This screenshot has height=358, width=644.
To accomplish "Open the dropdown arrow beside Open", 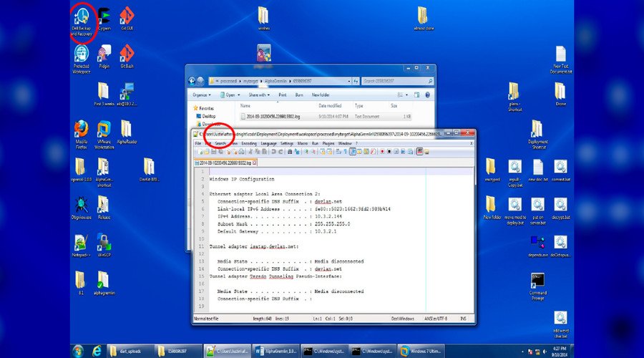I will pos(238,95).
